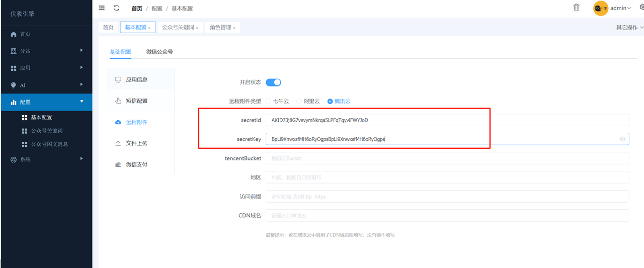Click the 配置 bar chart icon
Viewport: 644px width, 268px height.
click(14, 102)
